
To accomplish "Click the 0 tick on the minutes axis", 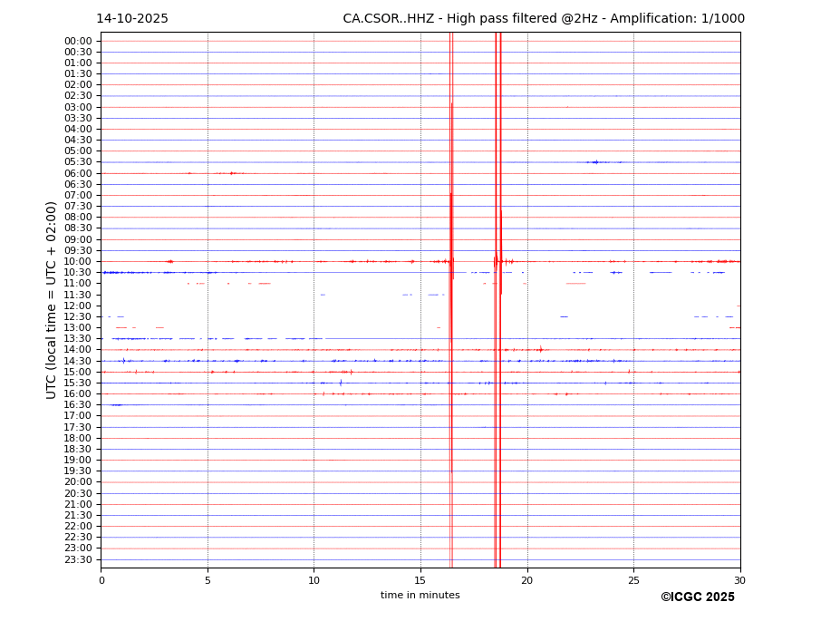I will 101,580.
